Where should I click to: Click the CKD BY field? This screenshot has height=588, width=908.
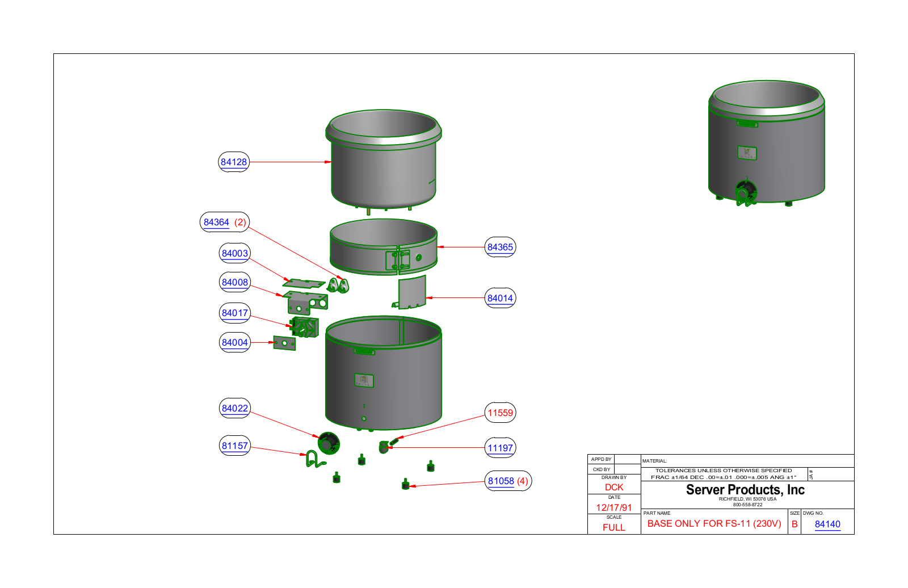coord(614,469)
